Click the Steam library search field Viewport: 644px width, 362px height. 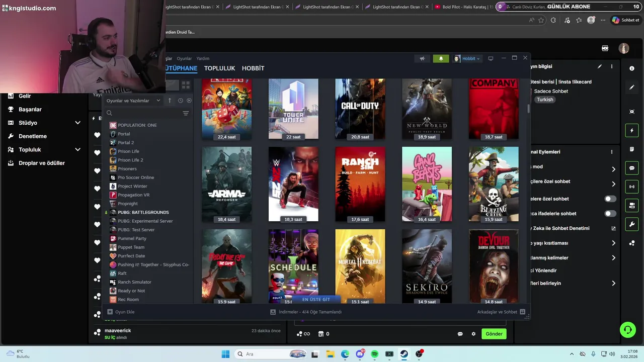(x=146, y=113)
